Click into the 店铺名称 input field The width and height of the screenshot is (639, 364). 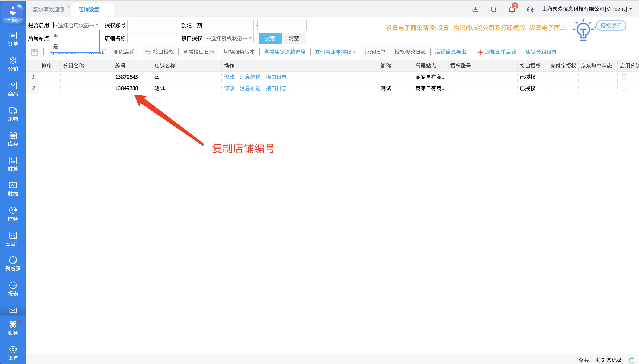tap(152, 38)
